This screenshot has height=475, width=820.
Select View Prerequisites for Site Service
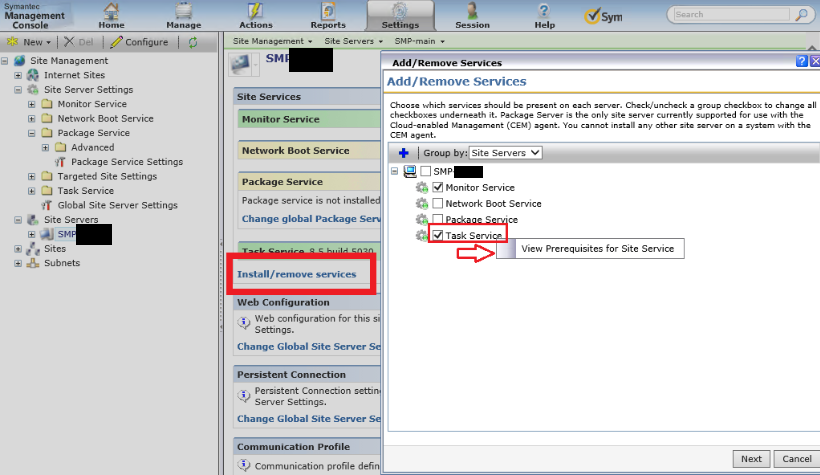coord(590,248)
